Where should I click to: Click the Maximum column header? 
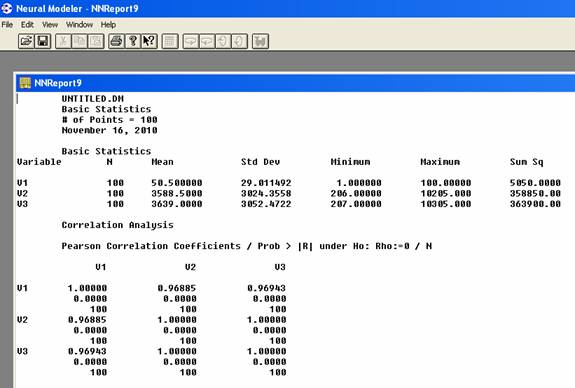pyautogui.click(x=440, y=162)
